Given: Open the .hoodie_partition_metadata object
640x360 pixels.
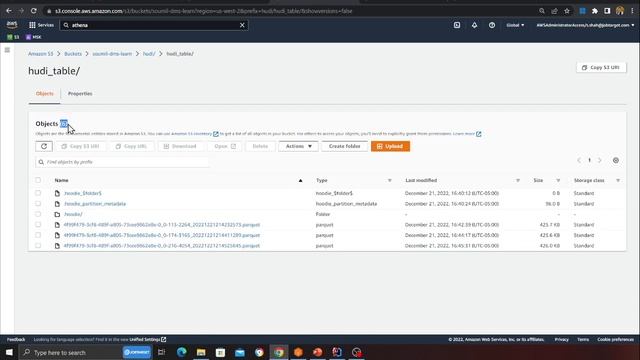Looking at the screenshot, I should 95,204.
